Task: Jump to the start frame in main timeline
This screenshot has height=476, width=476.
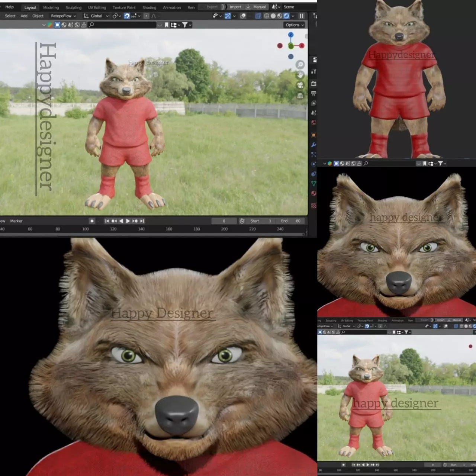Action: [107, 221]
